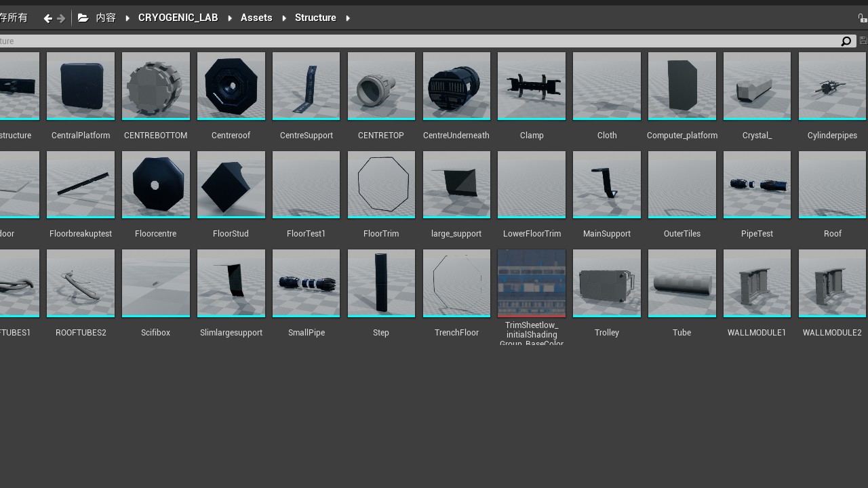
Task: Select the TrimSheetlow BaseColor texture asset
Action: (532, 283)
